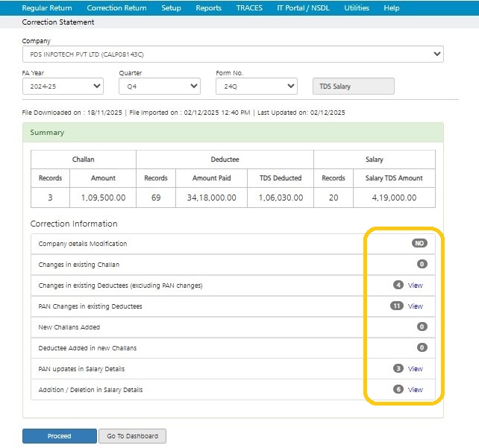
Task: View changes in existing Deductees
Action: 415,285
